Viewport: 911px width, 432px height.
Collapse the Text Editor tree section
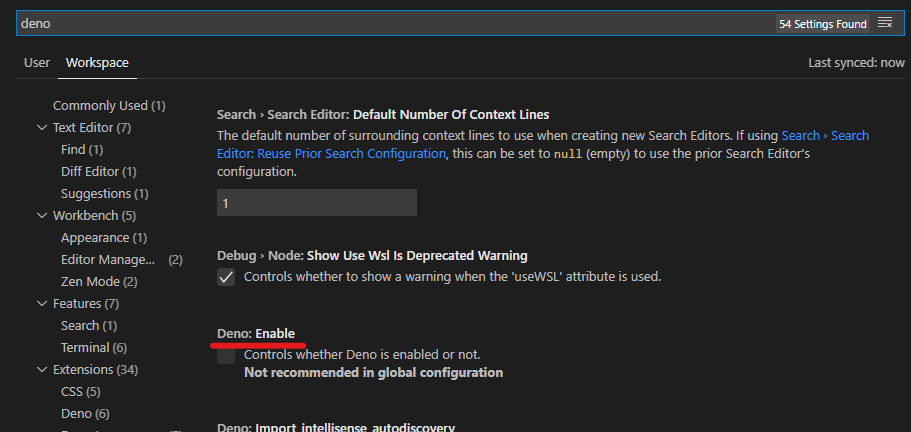(x=42, y=128)
